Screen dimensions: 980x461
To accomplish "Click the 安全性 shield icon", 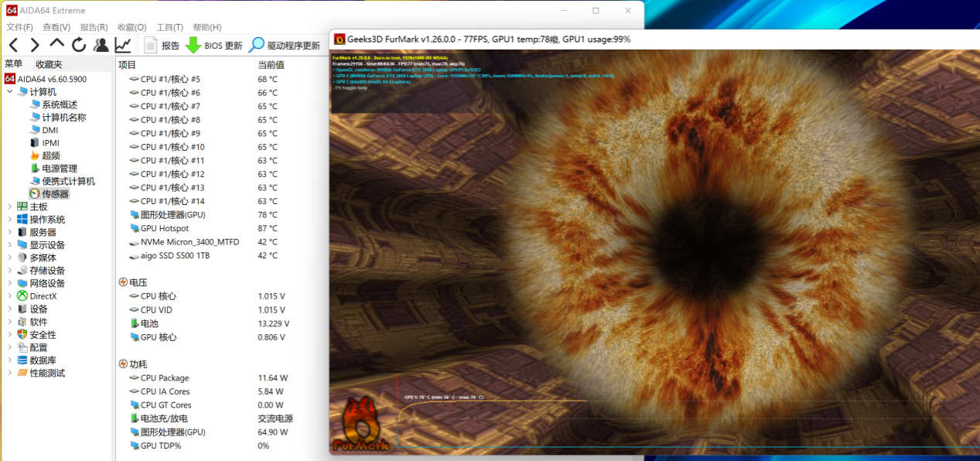I will [22, 335].
